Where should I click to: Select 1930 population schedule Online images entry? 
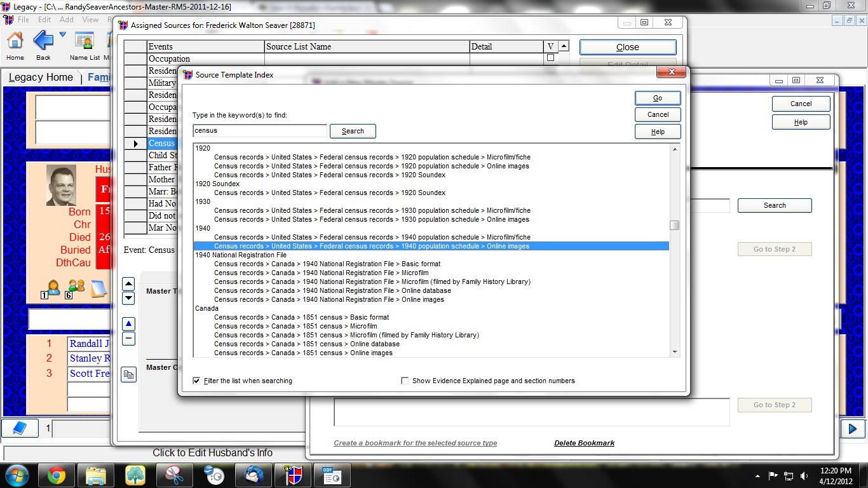click(372, 219)
